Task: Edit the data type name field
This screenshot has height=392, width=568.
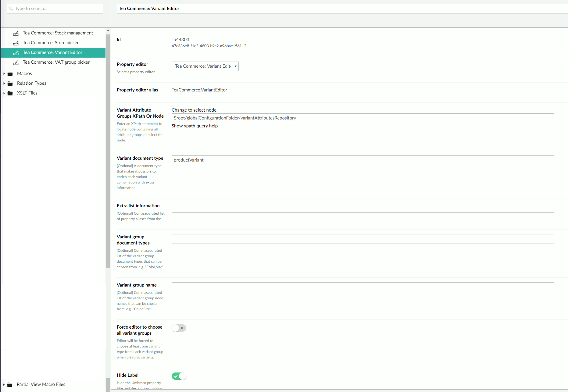Action: pyautogui.click(x=342, y=9)
